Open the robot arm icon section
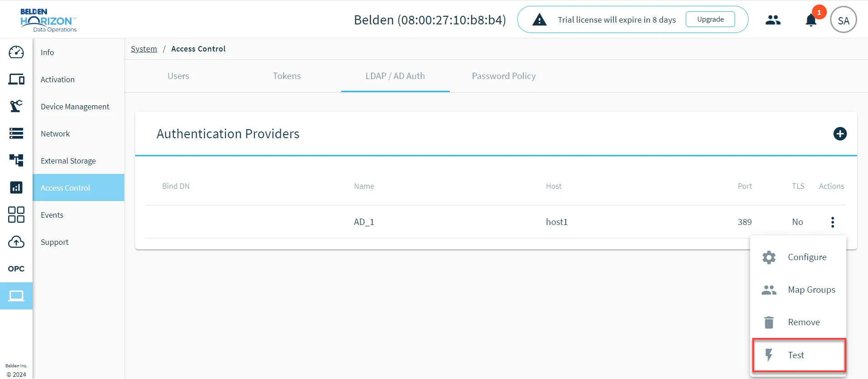This screenshot has width=868, height=379. click(16, 106)
